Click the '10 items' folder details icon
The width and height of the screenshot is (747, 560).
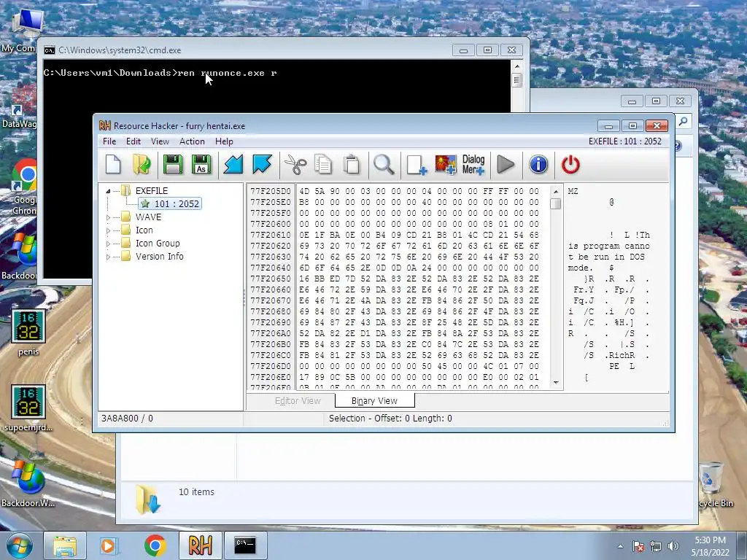click(148, 499)
